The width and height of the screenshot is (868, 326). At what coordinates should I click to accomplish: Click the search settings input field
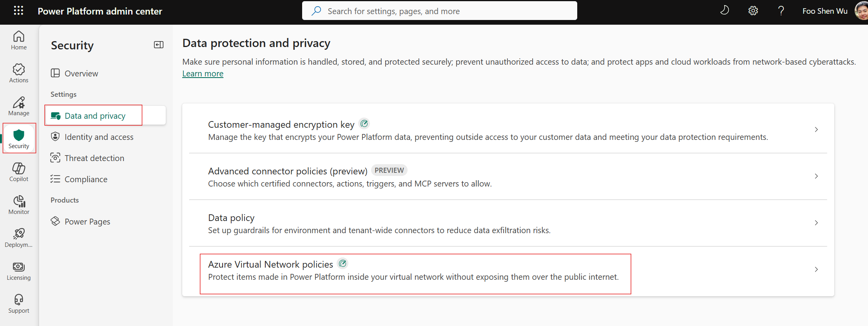pos(439,11)
